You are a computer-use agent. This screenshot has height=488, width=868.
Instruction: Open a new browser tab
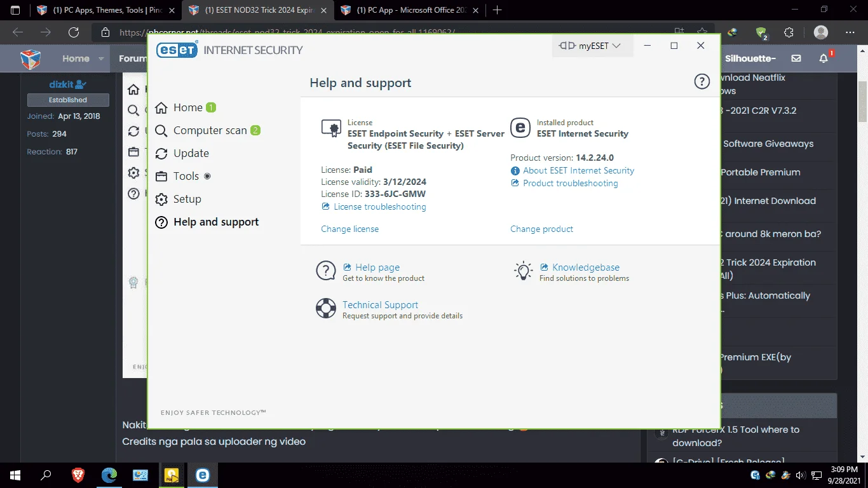click(x=497, y=10)
